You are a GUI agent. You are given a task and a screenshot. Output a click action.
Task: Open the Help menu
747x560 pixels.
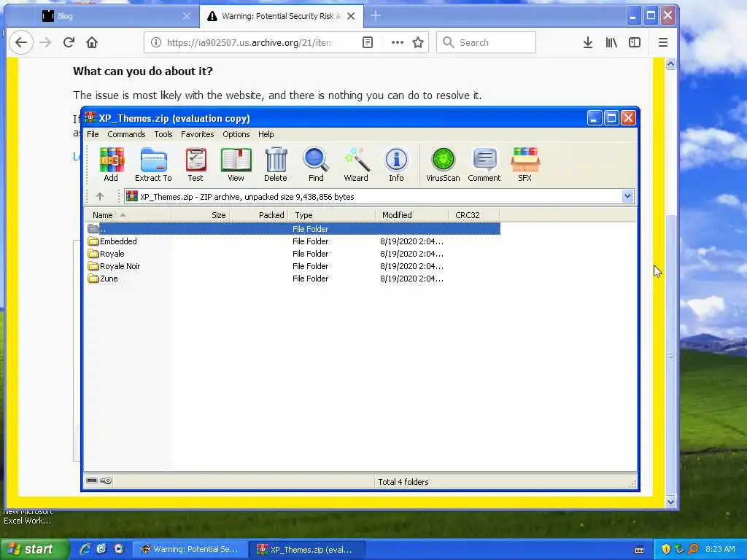point(266,134)
